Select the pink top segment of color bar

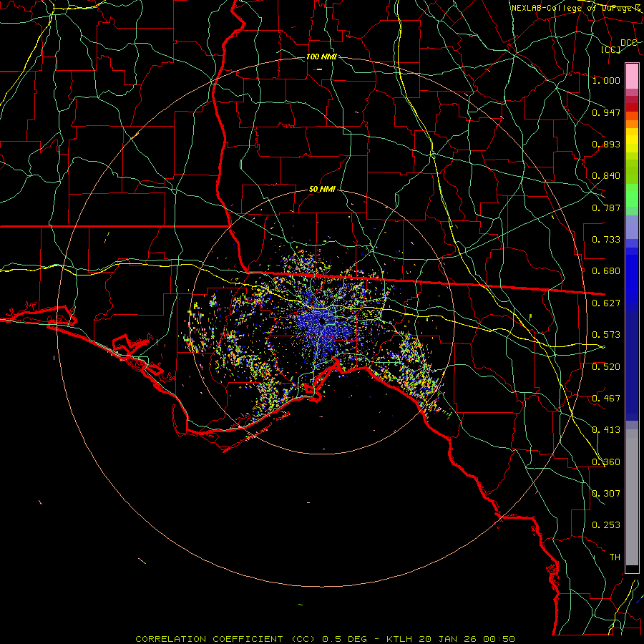tap(632, 76)
